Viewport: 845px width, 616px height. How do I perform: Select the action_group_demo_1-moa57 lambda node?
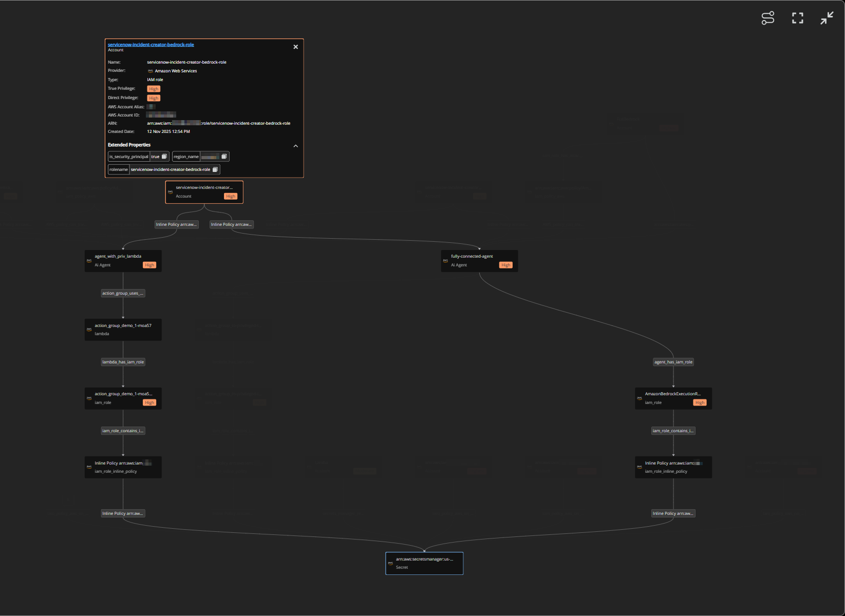pos(123,330)
